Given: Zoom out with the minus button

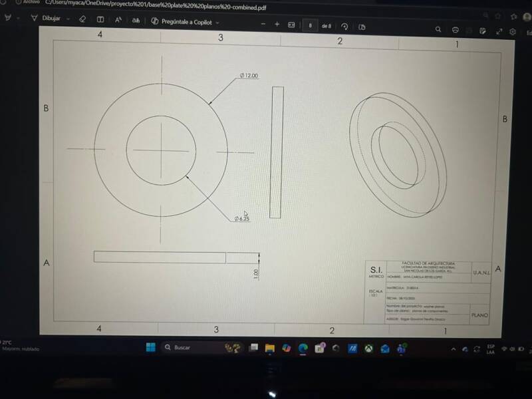Looking at the screenshot, I should coord(263,24).
